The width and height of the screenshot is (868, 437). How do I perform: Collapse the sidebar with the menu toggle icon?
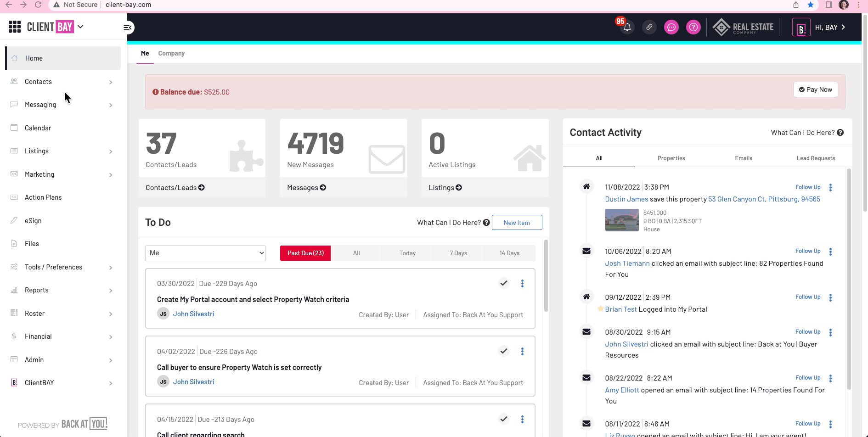(128, 28)
